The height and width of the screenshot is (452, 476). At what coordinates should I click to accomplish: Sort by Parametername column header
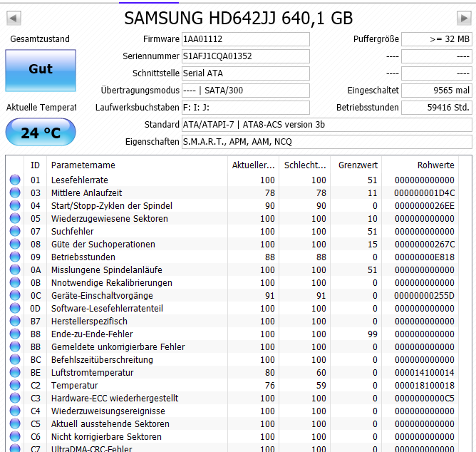coord(137,165)
